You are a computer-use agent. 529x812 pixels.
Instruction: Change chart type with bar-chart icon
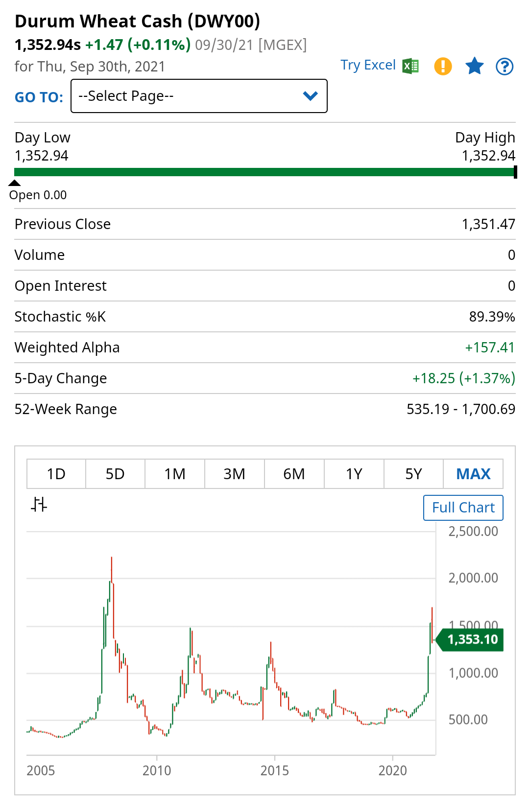point(39,504)
